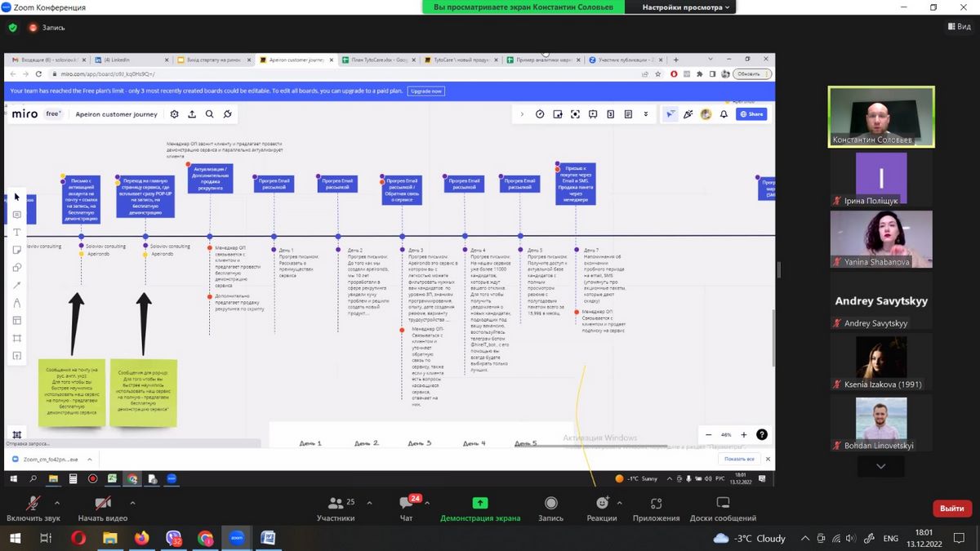Click the red Выйти leave button
The height and width of the screenshot is (551, 980).
click(951, 508)
